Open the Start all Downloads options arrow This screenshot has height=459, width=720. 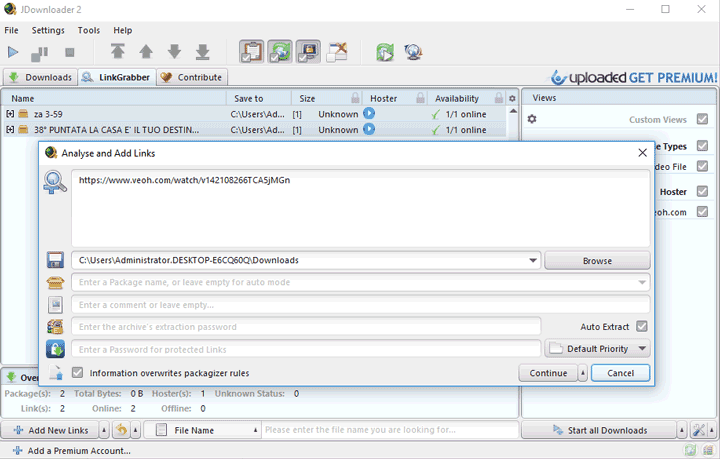coord(682,430)
